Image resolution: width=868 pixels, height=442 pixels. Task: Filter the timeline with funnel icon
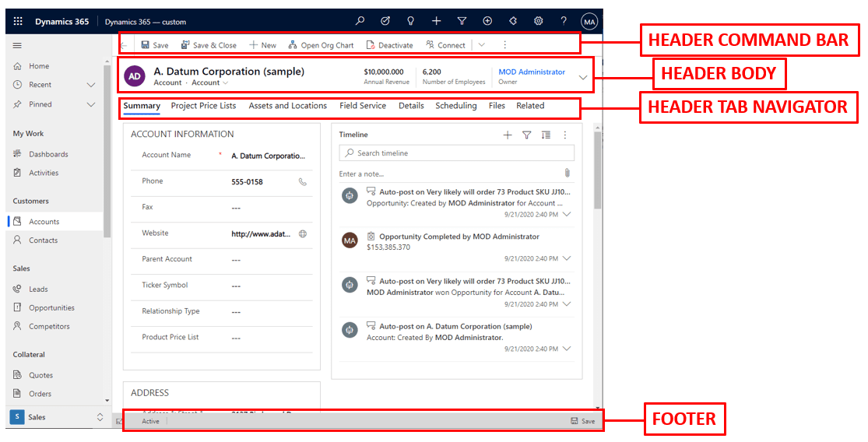526,135
